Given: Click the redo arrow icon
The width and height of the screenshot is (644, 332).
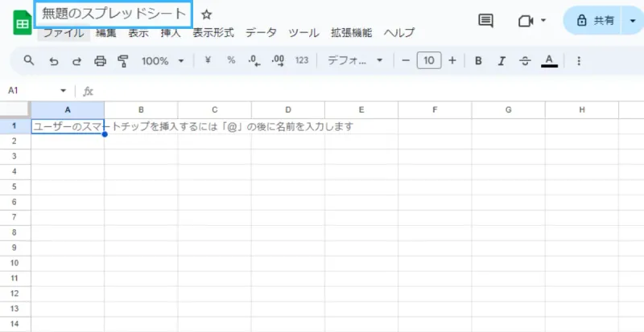Looking at the screenshot, I should (76, 61).
